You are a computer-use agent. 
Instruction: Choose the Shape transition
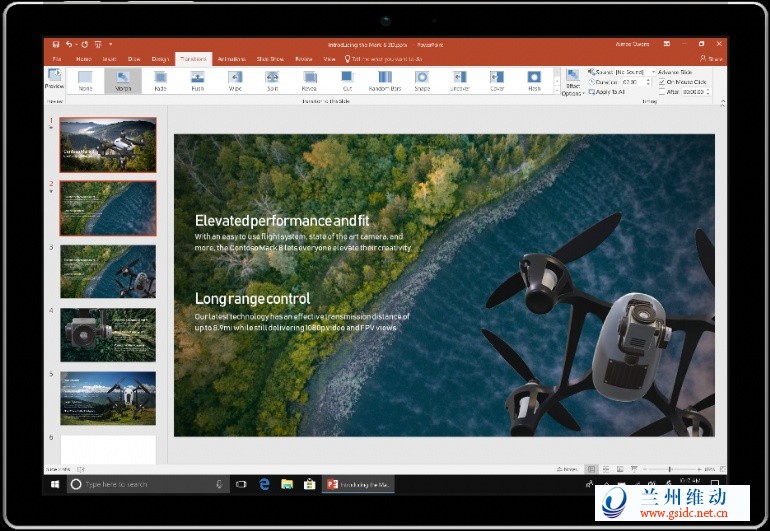pyautogui.click(x=422, y=80)
